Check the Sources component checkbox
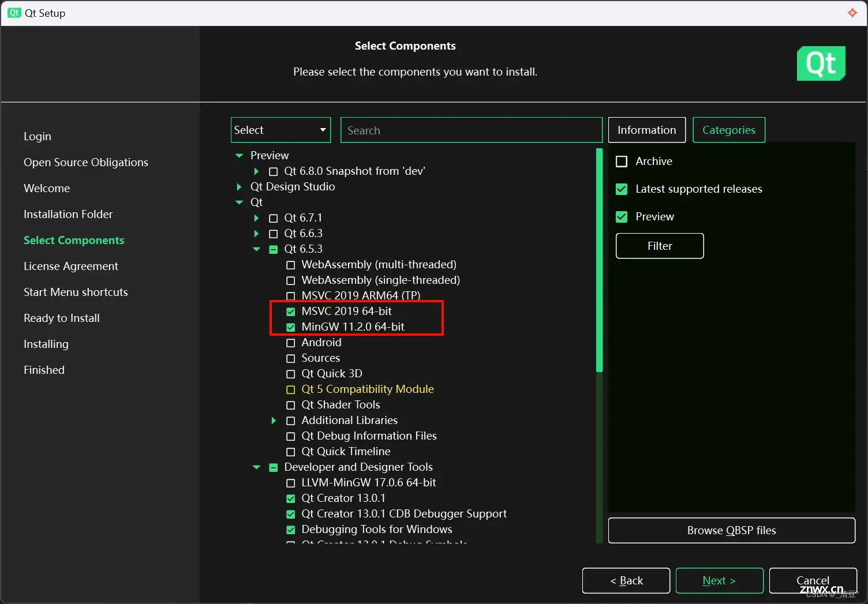 [x=291, y=358]
